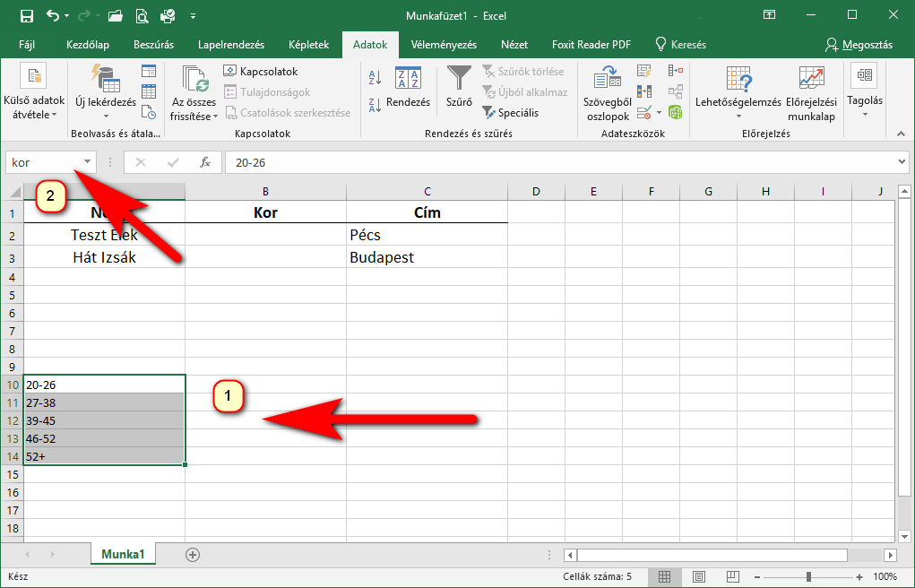
Task: Click the green Manage Data Model icon
Action: click(x=676, y=112)
